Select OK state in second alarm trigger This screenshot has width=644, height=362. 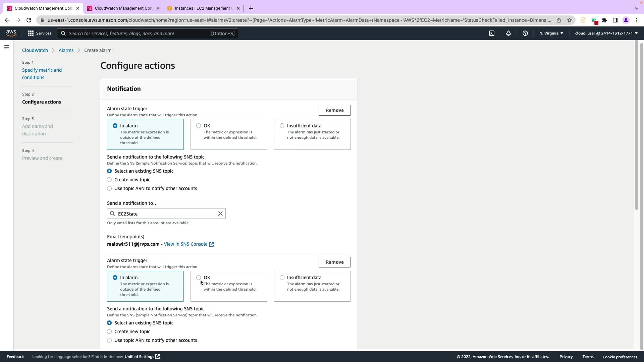click(x=199, y=278)
